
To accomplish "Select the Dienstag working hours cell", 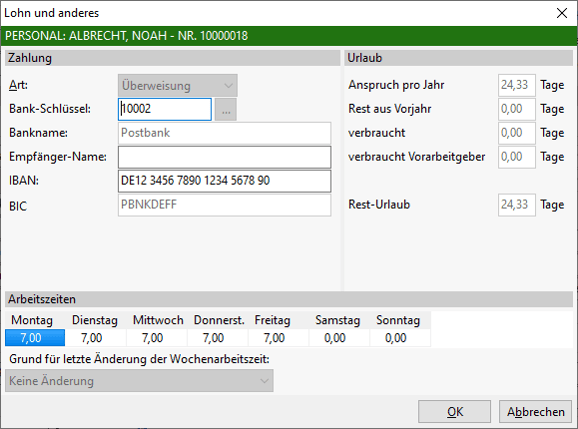I will click(95, 338).
